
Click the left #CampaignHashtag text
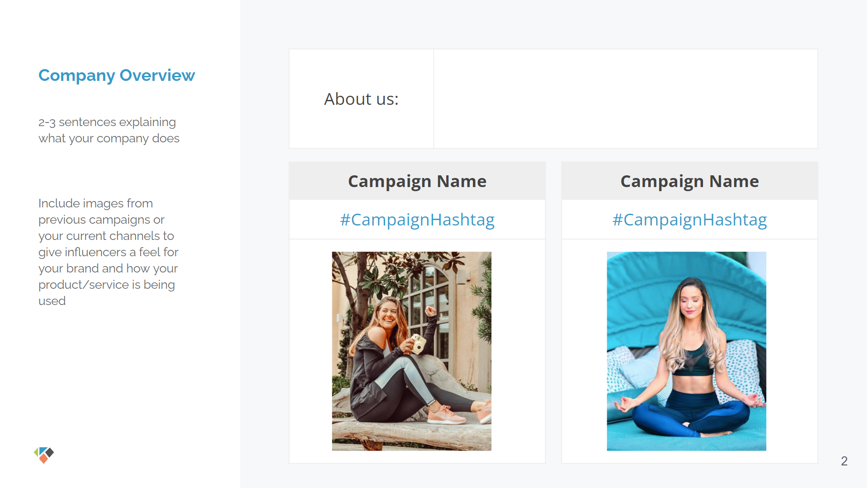tap(417, 220)
